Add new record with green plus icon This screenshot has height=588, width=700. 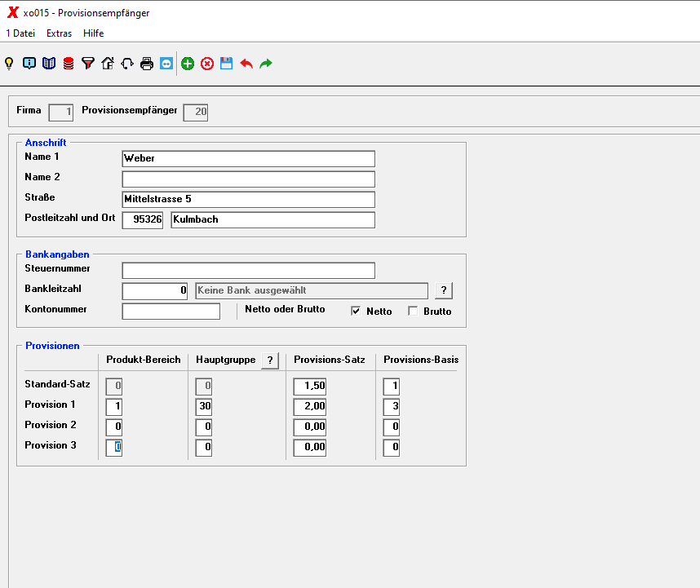click(x=188, y=64)
